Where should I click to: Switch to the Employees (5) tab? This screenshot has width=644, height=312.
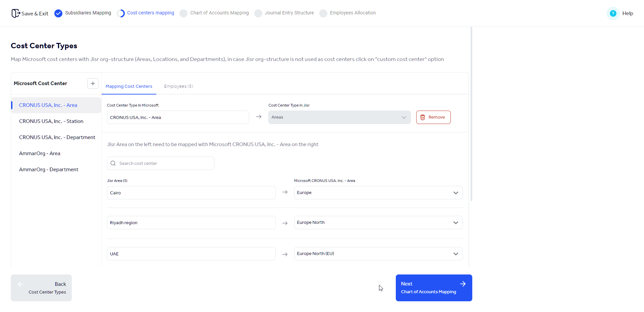coord(178,86)
